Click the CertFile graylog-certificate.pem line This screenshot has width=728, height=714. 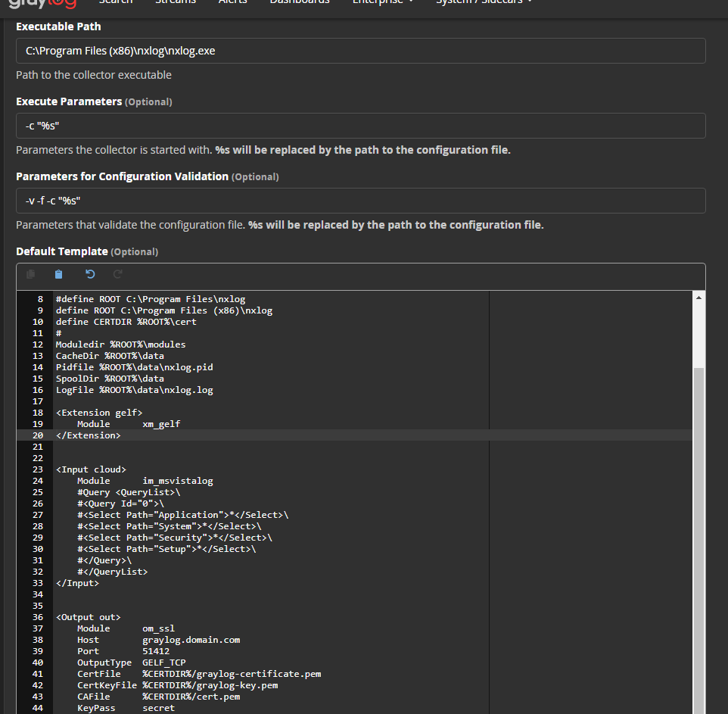click(x=199, y=674)
